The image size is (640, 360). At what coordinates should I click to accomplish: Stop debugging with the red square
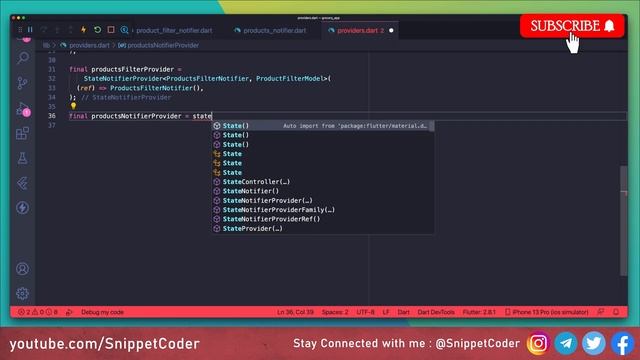point(111,30)
